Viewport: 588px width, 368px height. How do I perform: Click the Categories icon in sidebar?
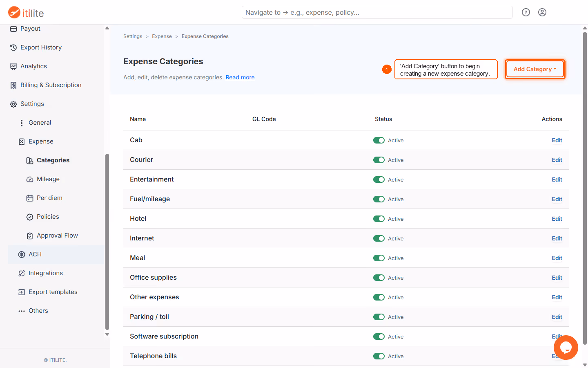click(x=30, y=160)
